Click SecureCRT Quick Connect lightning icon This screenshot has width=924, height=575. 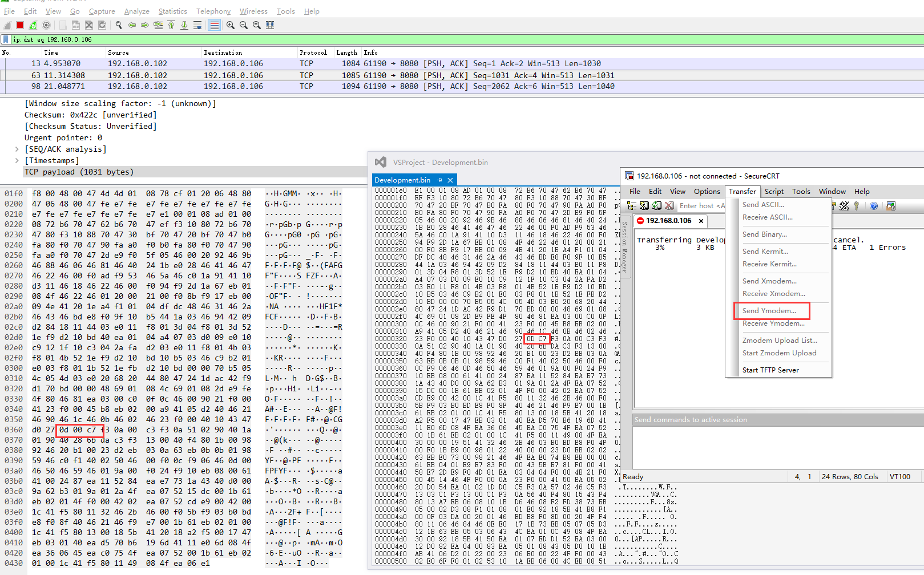[644, 206]
